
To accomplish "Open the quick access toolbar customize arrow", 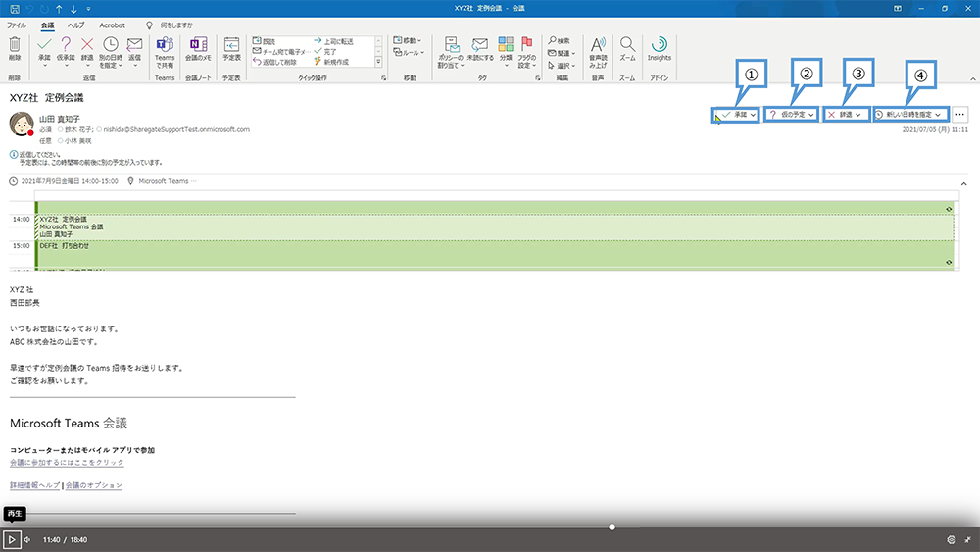I will point(88,9).
